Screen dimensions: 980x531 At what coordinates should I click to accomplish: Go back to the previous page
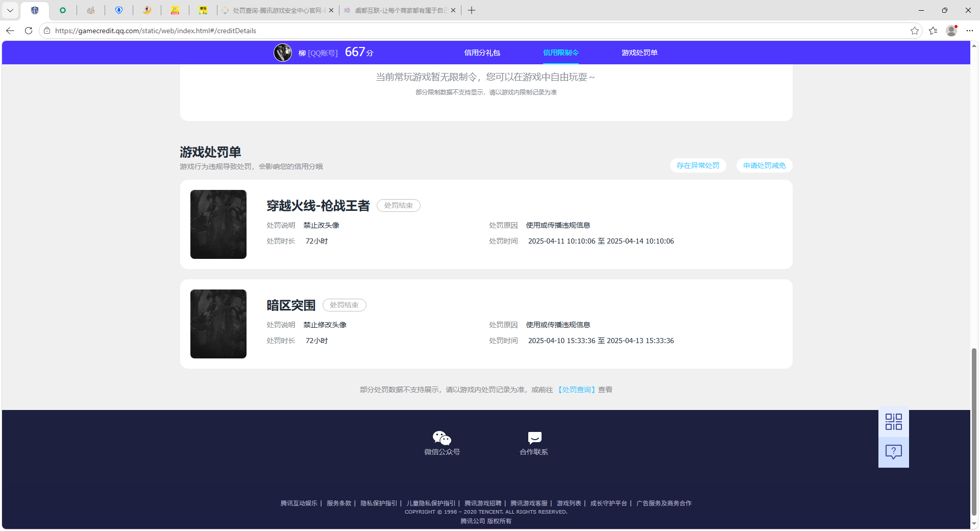(x=10, y=31)
